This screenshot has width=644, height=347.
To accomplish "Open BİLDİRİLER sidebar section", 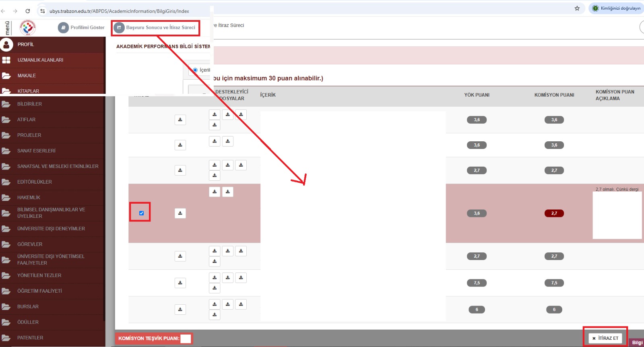I will tap(52, 104).
